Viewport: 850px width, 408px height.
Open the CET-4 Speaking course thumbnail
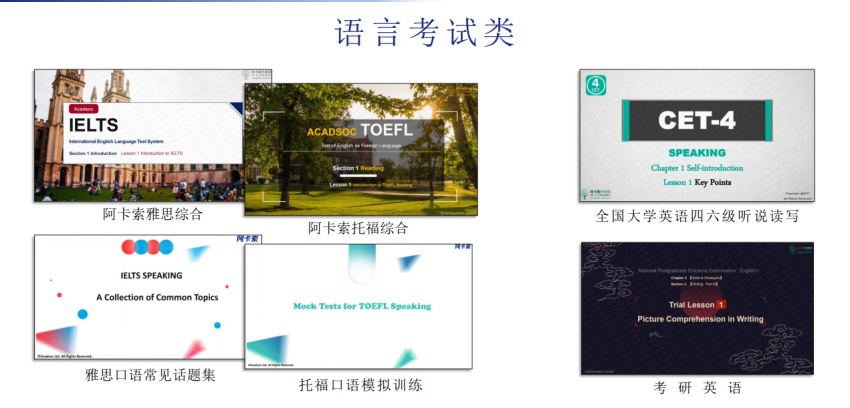[x=697, y=135]
